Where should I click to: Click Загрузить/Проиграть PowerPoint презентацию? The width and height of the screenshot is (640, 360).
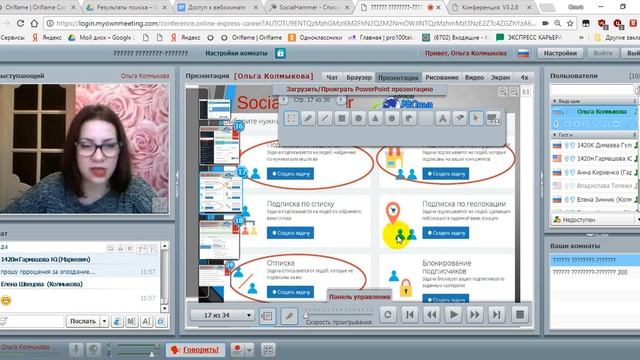tap(360, 89)
